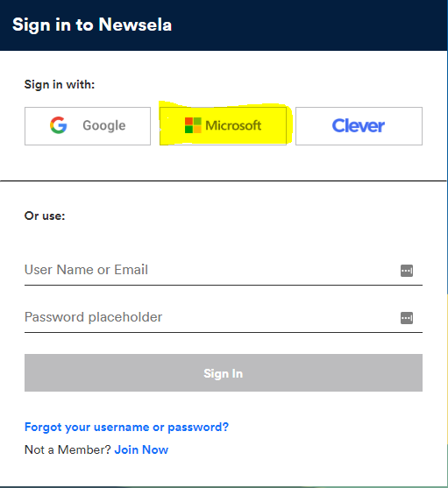This screenshot has width=448, height=488.
Task: Open Forgot your username or password link
Action: pos(126,427)
